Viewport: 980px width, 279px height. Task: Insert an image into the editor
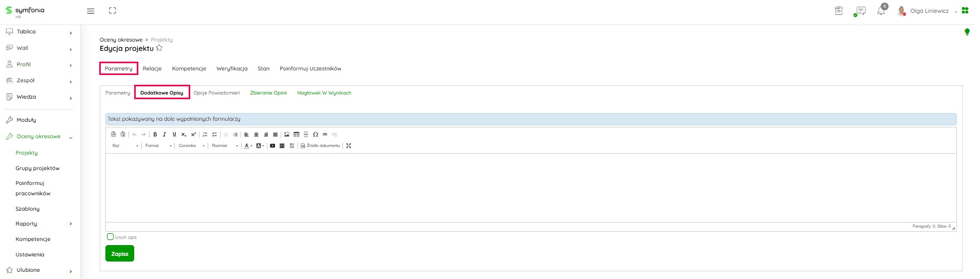click(x=286, y=135)
